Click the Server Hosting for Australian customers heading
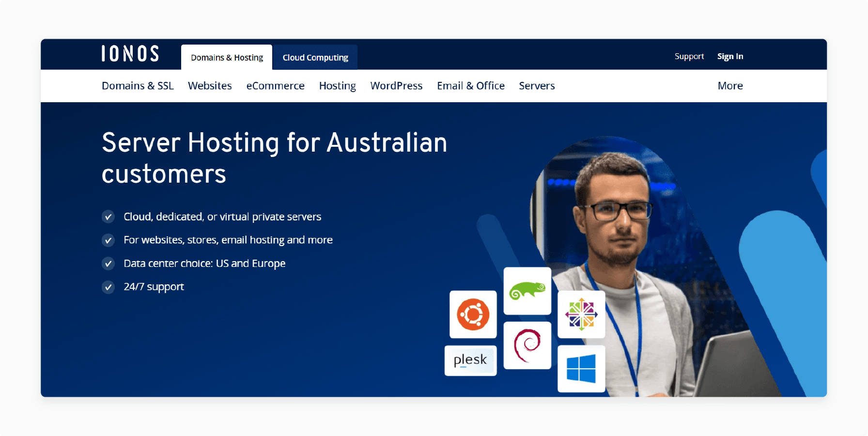Viewport: 868px width, 436px height. [274, 158]
